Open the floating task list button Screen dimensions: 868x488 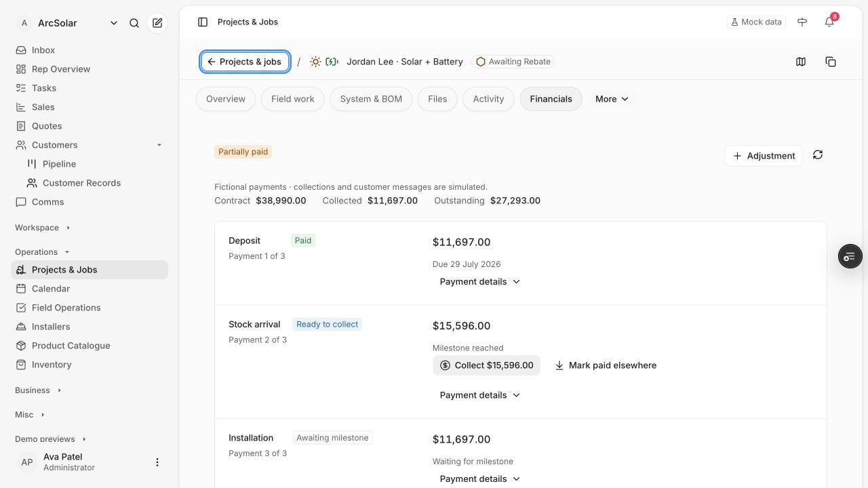tap(850, 256)
